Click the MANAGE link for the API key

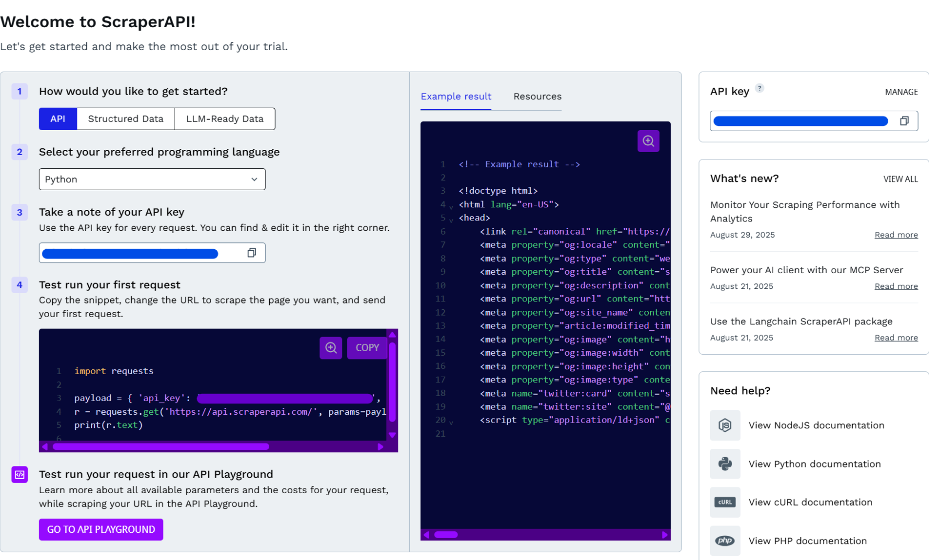click(901, 92)
